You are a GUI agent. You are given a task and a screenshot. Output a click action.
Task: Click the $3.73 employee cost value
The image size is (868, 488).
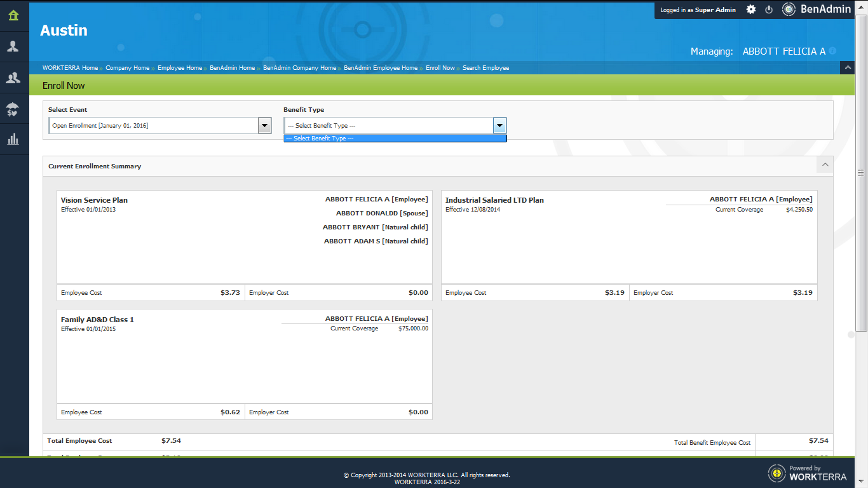(x=230, y=293)
